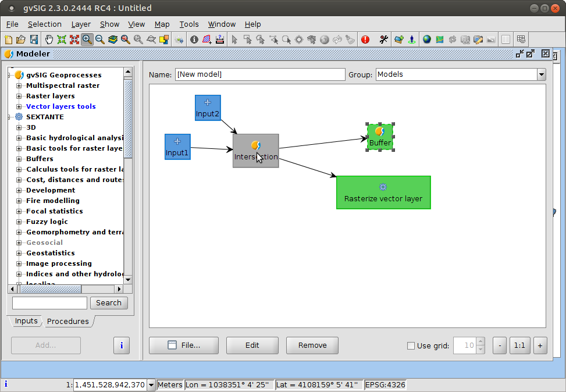Open the Group dropdown showing Models
The image size is (566, 392).
coord(541,74)
